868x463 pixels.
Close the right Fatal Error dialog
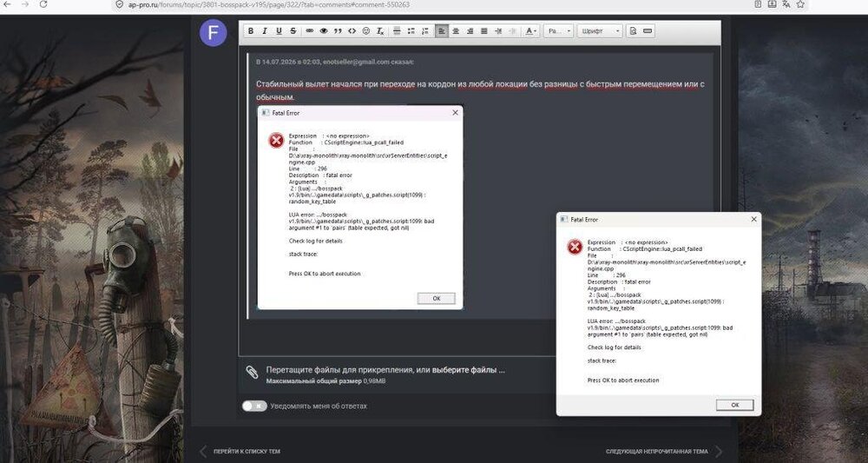point(753,219)
